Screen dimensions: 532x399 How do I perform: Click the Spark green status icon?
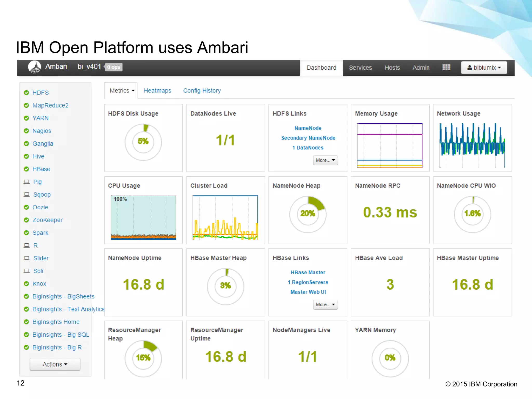(x=26, y=233)
